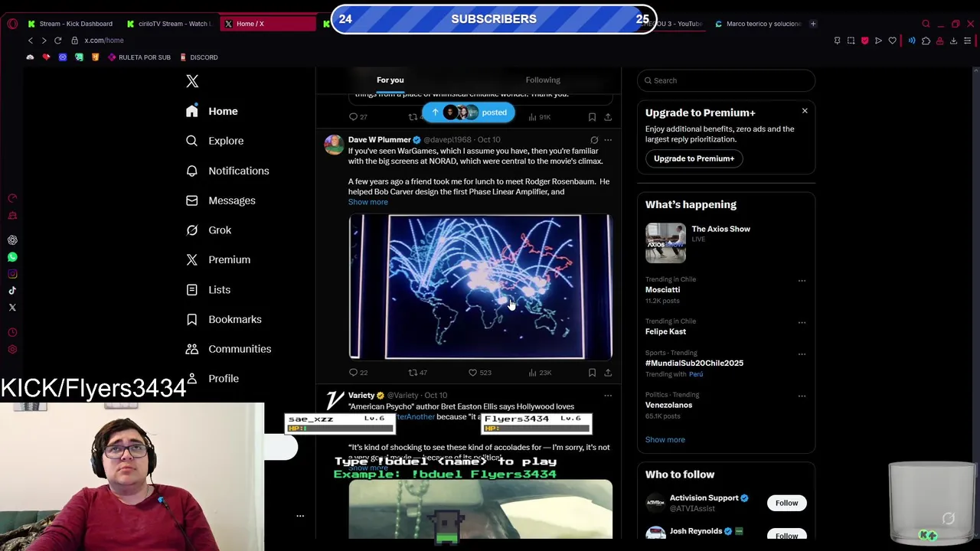Viewport: 980px width, 551px height.
Task: Open more options for #MundialSub20Chile2025 trend
Action: 802,354
